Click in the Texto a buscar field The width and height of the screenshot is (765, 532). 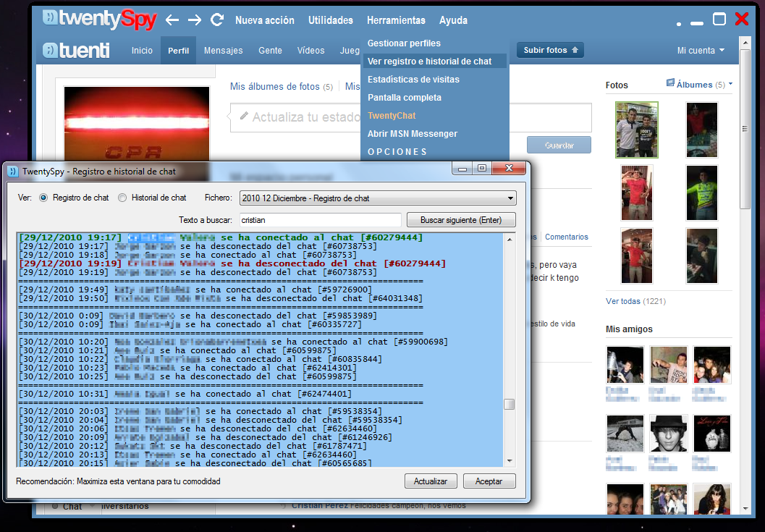click(320, 220)
